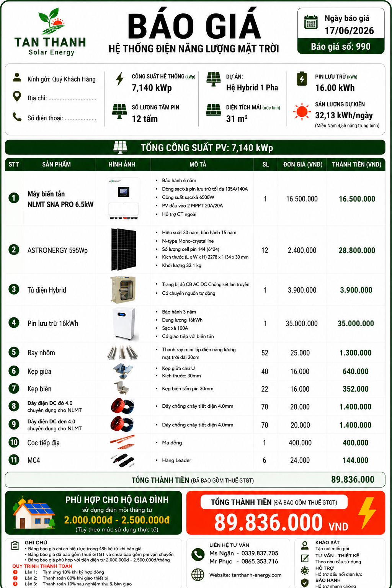Screen dimensions: 392x588
Task: Click the globe icon beside Website
Action: tap(198, 575)
